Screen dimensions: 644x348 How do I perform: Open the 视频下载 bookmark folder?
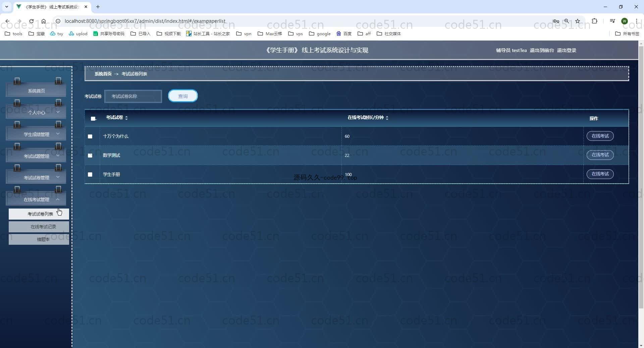click(x=169, y=34)
